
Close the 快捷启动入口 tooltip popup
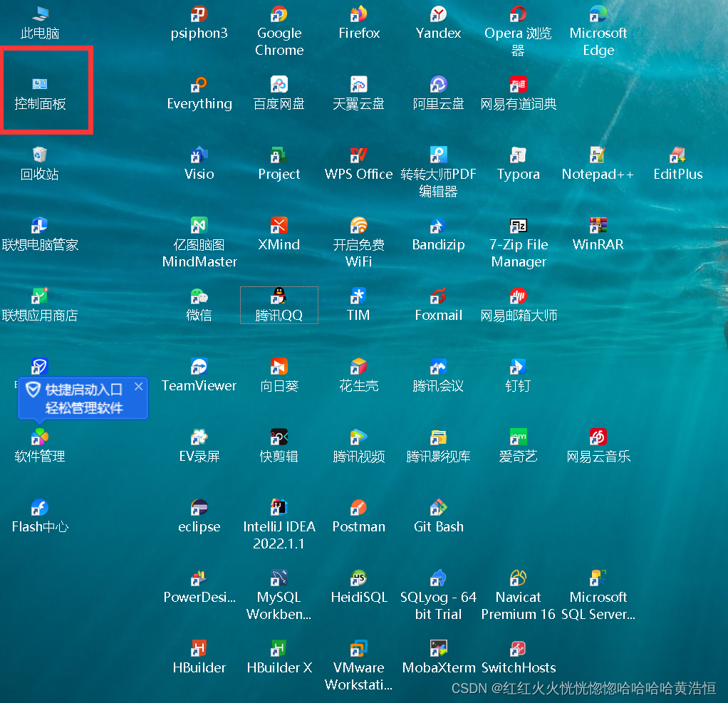pos(138,386)
